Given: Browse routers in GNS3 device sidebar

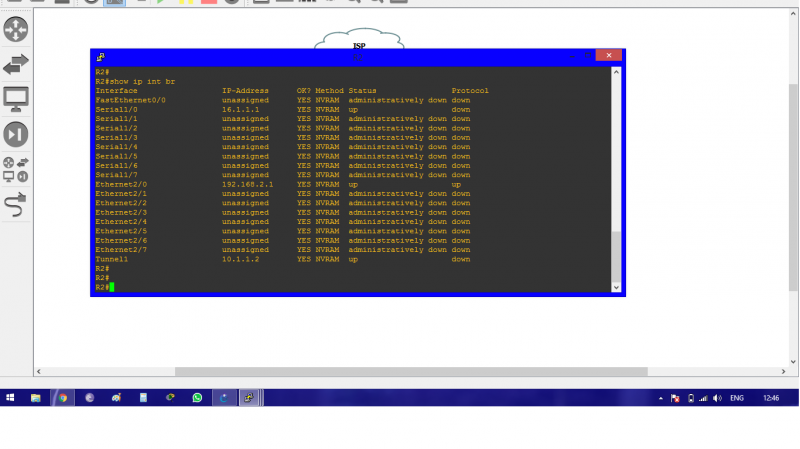Looking at the screenshot, I should 16,29.
